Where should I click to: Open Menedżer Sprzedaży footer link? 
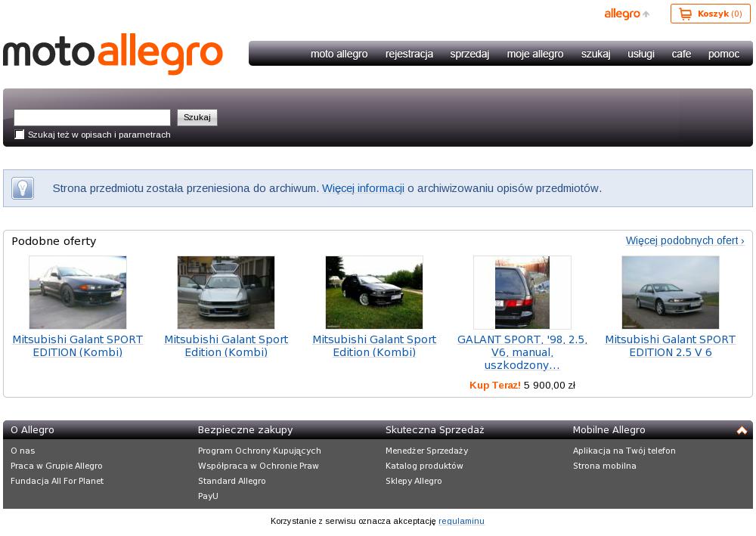point(426,451)
